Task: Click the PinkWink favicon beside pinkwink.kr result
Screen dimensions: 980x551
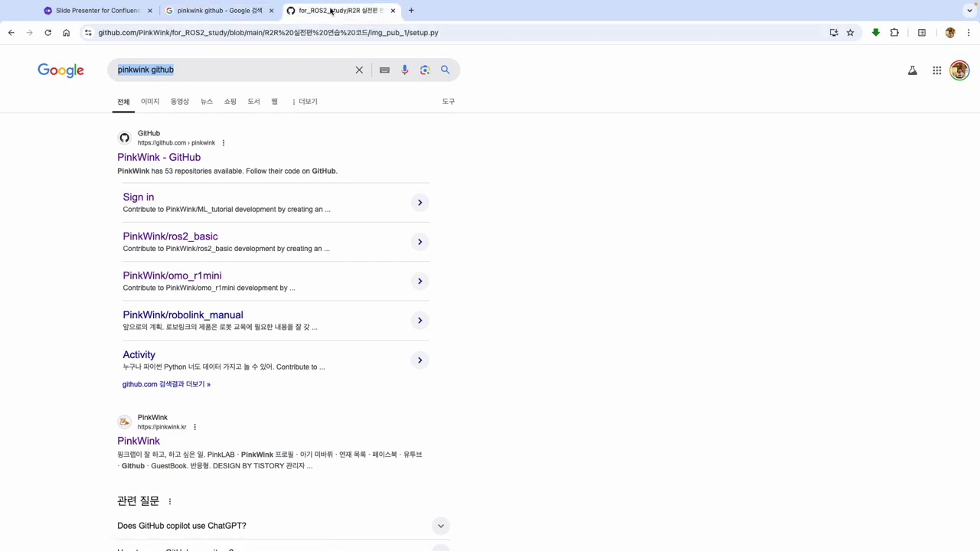Action: coord(124,422)
